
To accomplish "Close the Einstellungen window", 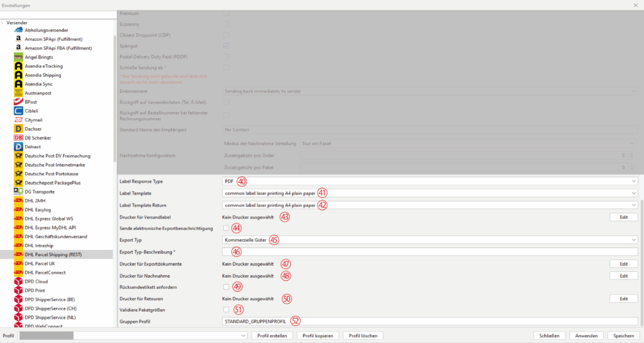I will point(635,5).
